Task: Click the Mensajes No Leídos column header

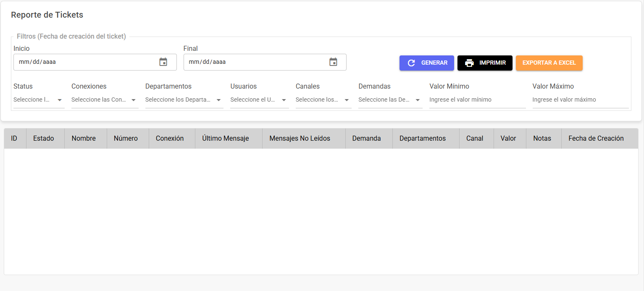Action: coord(304,139)
